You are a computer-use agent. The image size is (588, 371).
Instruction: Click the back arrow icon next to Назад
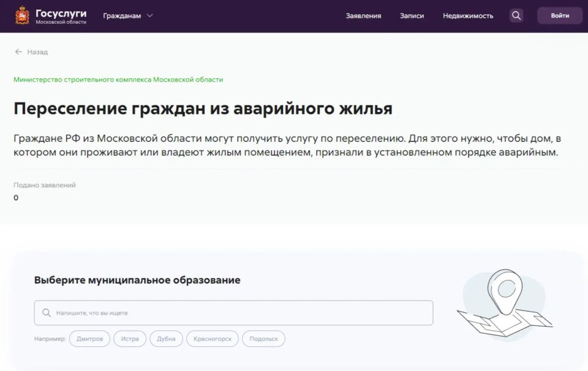[x=18, y=51]
